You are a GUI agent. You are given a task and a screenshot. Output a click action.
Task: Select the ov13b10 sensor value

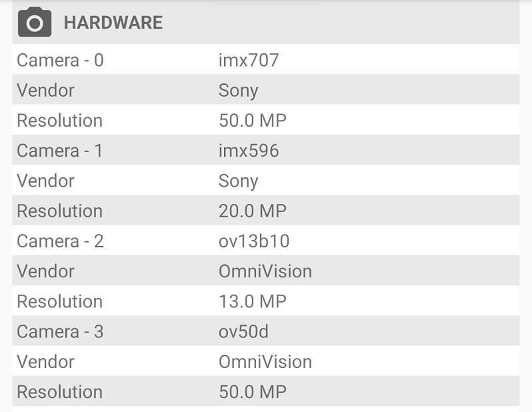tap(254, 241)
